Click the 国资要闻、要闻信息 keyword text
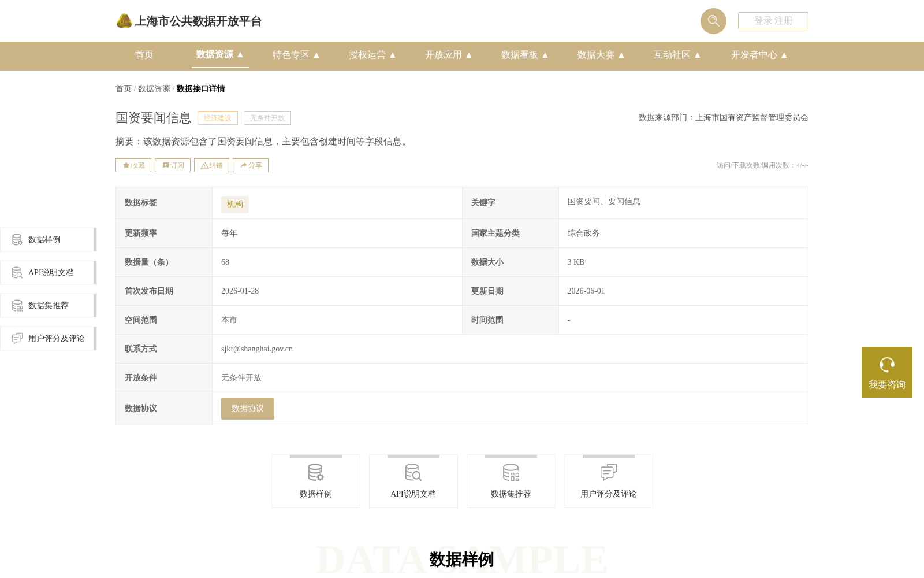The width and height of the screenshot is (924, 578). point(604,202)
